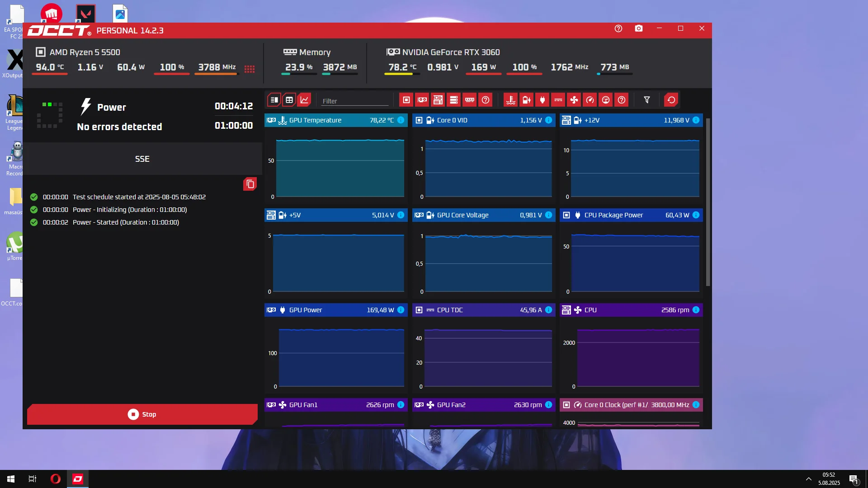This screenshot has height=488, width=868.
Task: Toggle the motherboard sensor filter
Action: [x=438, y=100]
